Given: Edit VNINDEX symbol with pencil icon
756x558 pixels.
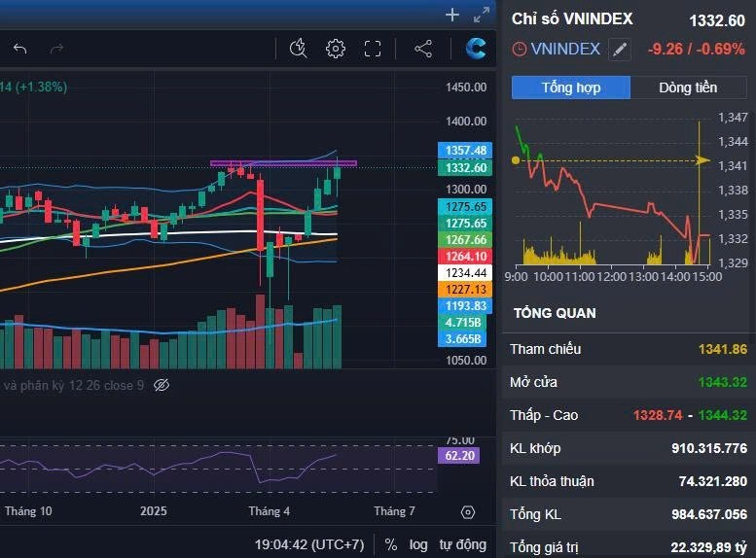Looking at the screenshot, I should click(620, 50).
